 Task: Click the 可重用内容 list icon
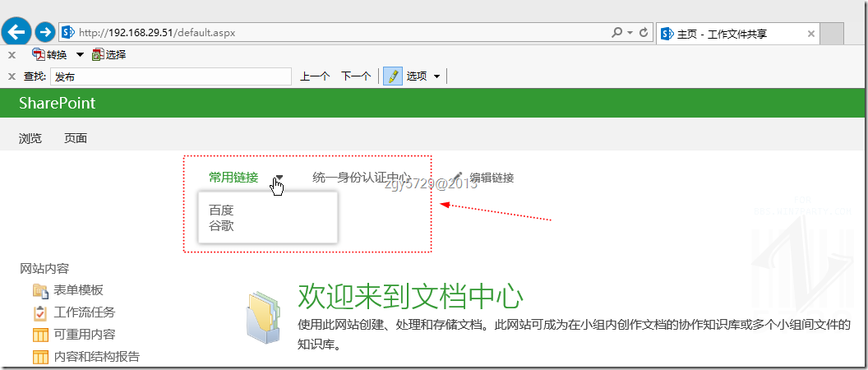click(40, 335)
